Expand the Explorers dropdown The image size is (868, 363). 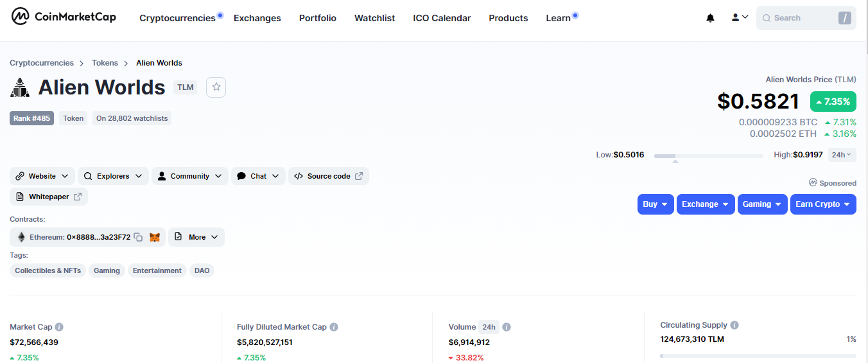point(113,176)
